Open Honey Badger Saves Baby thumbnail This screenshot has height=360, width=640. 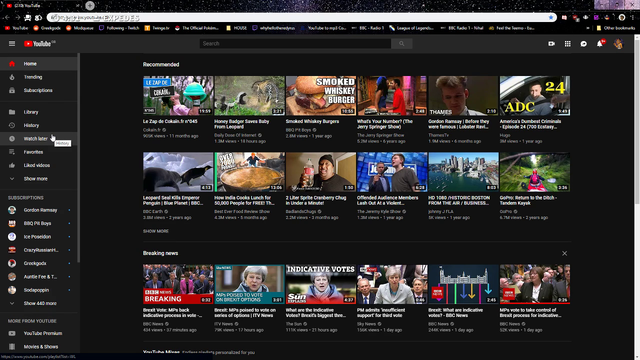249,96
